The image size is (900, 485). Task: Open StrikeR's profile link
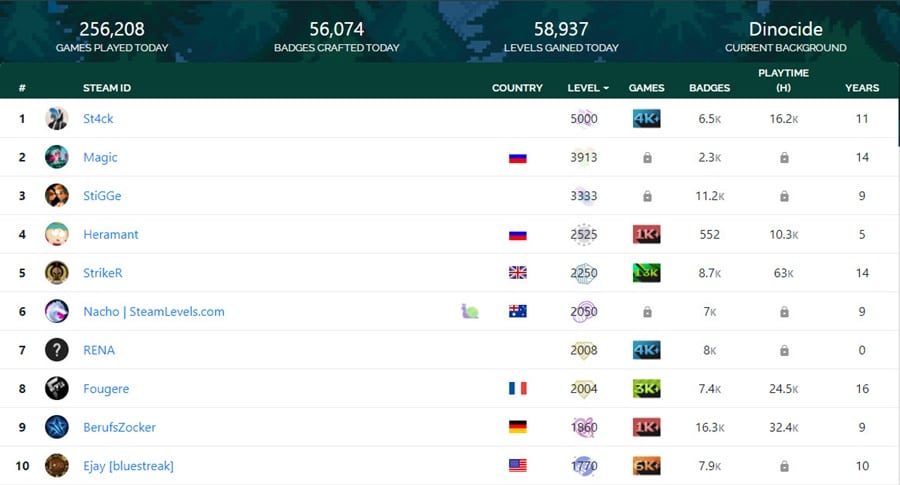pos(103,273)
